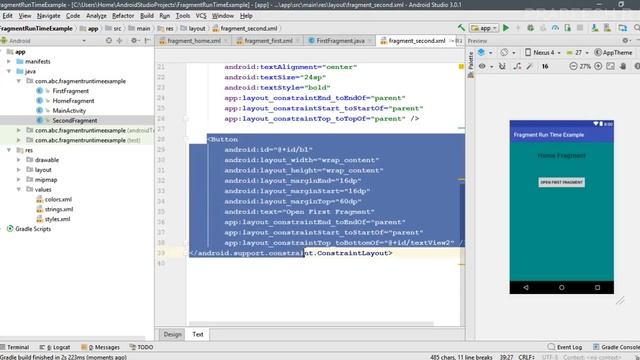Open the AppTheme selector

pos(613,52)
